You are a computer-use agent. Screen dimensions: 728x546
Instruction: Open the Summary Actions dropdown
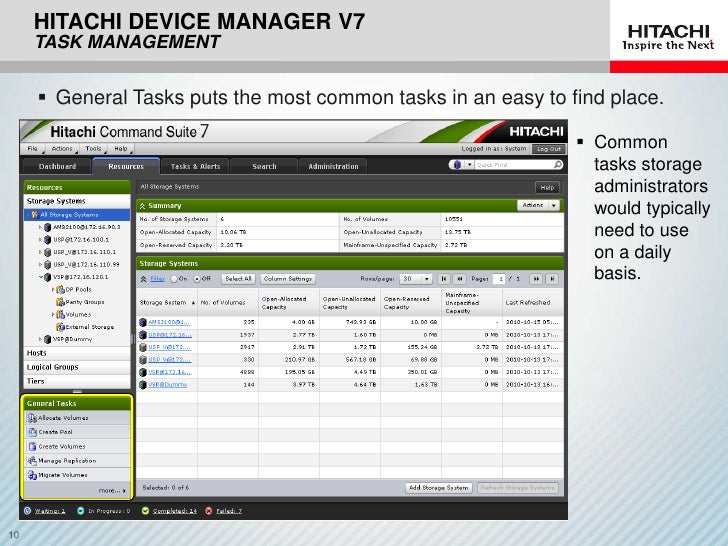[x=538, y=205]
